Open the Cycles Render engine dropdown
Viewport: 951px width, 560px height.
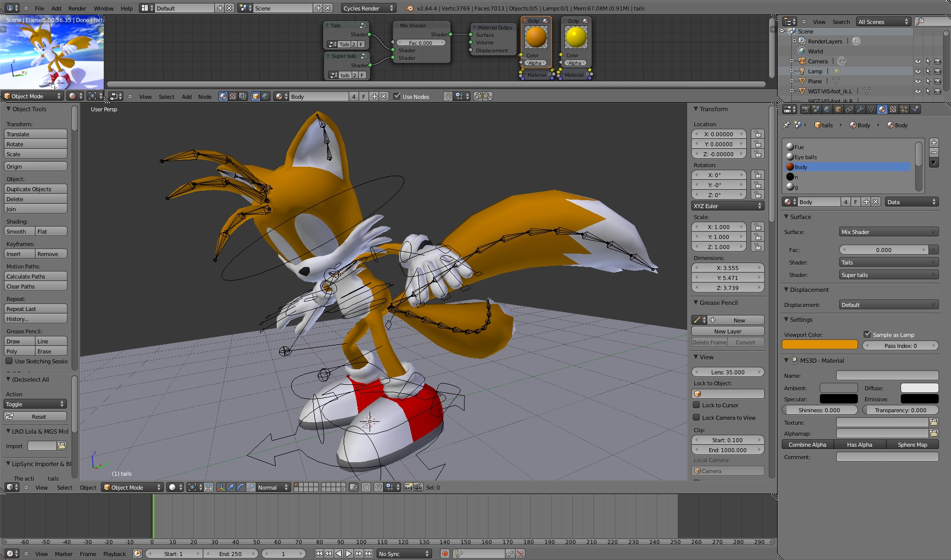pyautogui.click(x=369, y=8)
